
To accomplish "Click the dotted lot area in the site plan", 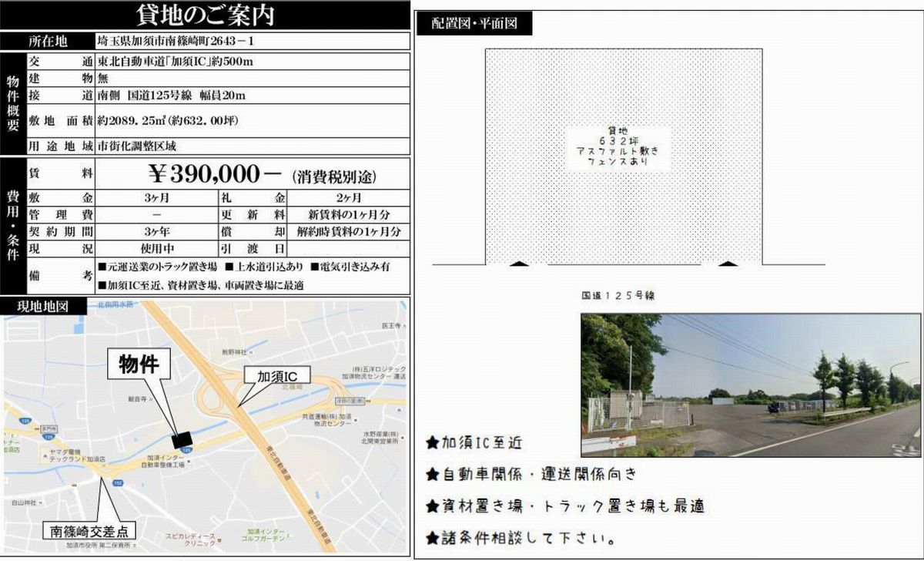I will click(x=624, y=156).
